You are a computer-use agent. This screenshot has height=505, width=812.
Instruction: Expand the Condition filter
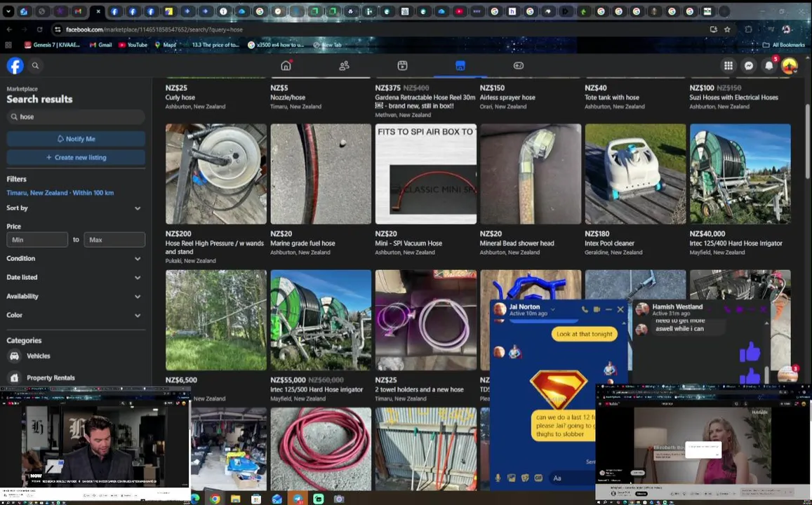tap(74, 258)
